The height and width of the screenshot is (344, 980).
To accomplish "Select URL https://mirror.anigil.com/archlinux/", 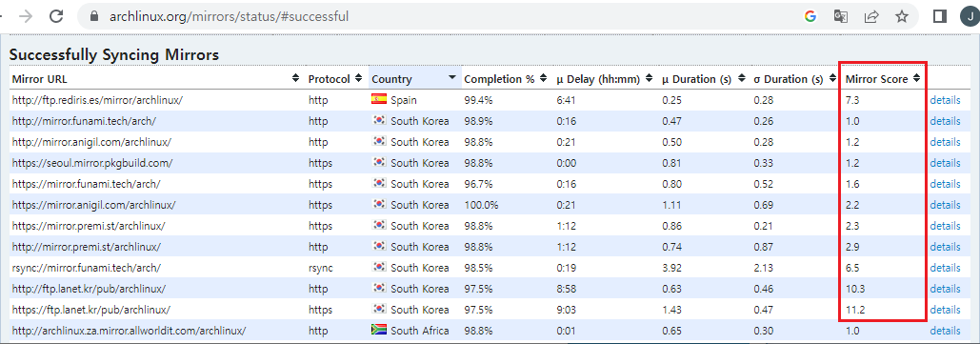I will click(93, 205).
